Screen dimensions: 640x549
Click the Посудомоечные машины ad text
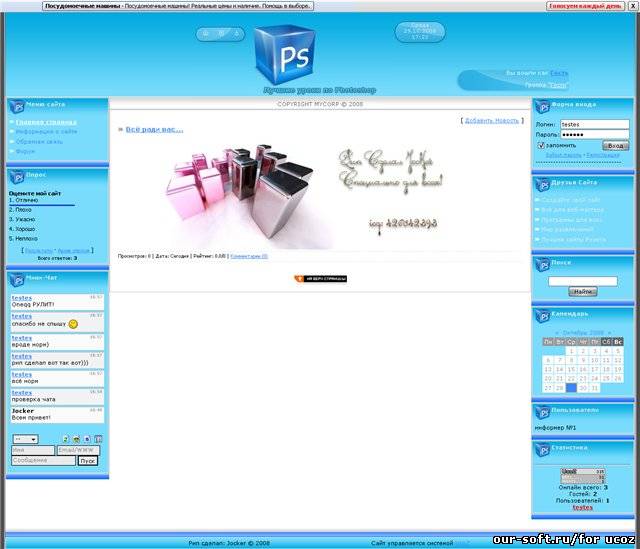(178, 6)
